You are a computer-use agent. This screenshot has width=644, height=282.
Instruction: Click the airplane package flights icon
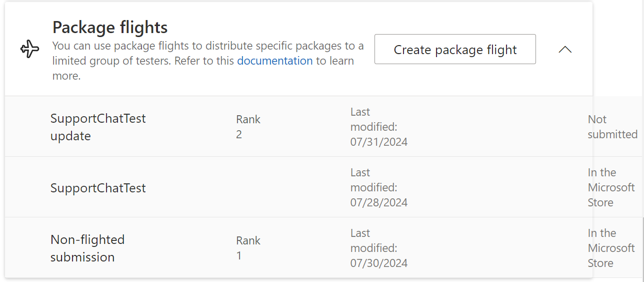30,50
